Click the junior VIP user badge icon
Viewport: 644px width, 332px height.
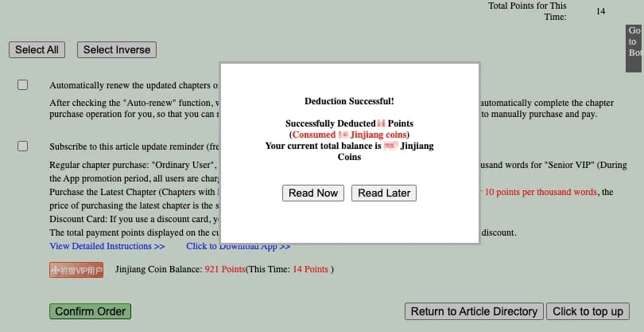[x=76, y=270]
